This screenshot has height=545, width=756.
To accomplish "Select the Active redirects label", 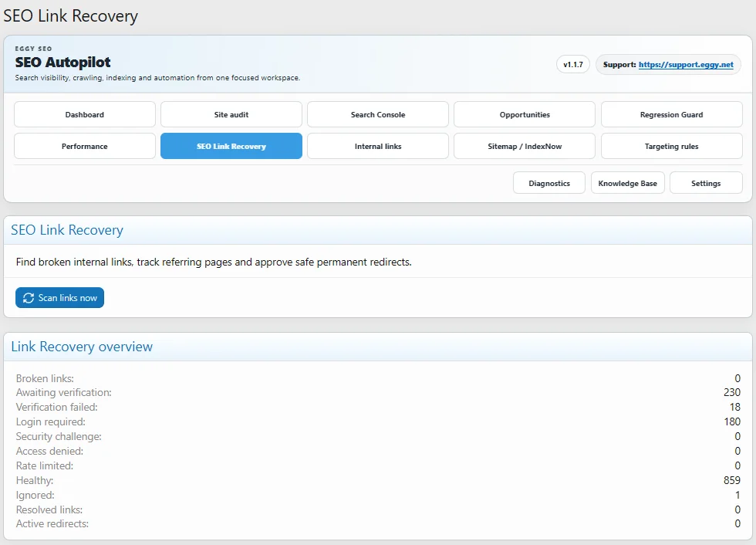I will click(x=52, y=524).
